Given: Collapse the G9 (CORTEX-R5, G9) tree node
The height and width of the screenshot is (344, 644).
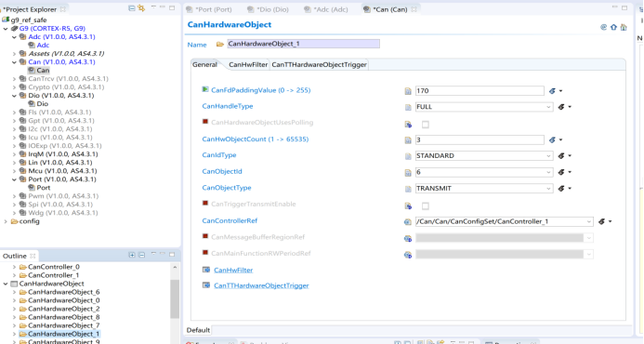Looking at the screenshot, I should pos(6,29).
